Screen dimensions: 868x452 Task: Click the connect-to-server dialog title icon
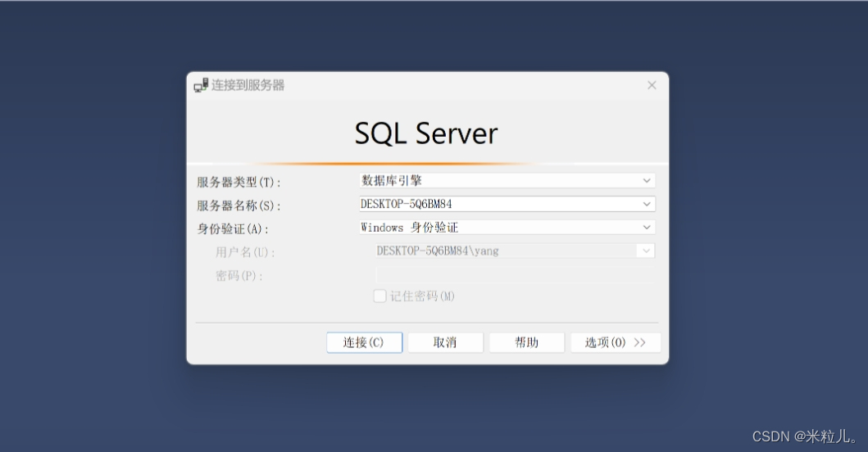(x=201, y=85)
